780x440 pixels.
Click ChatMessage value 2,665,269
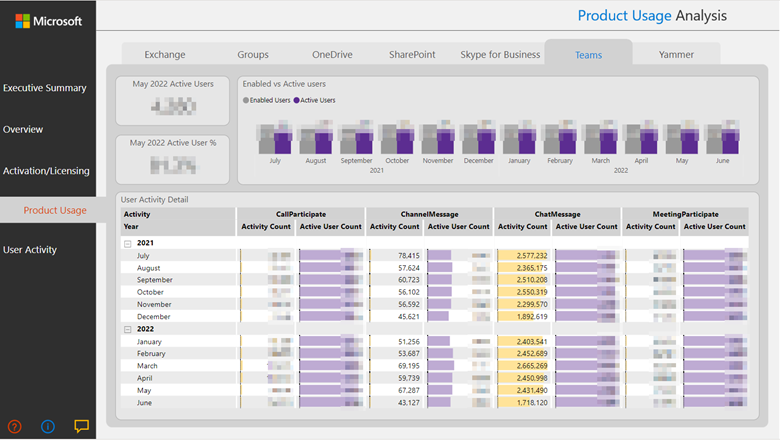pos(531,366)
